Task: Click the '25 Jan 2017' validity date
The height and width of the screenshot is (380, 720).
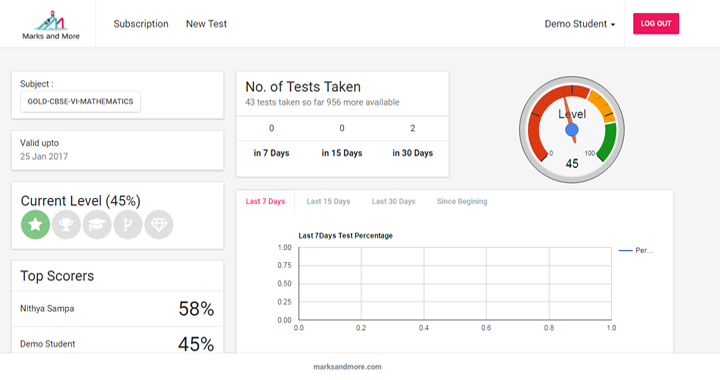Action: (44, 156)
